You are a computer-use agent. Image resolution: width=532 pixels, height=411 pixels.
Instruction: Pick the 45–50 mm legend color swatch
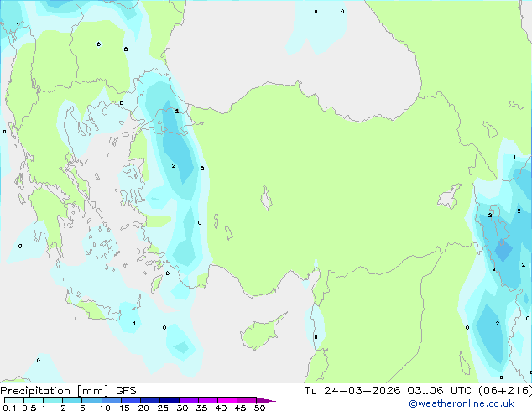click(247, 400)
